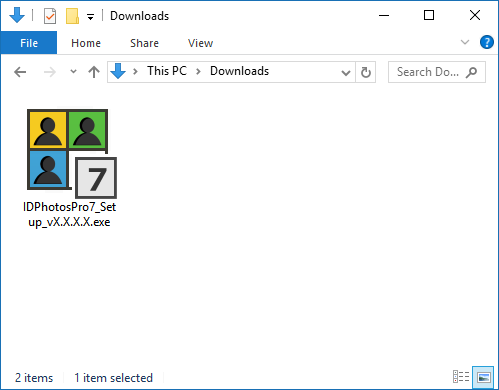Open the address bar history dropdown
Viewport: 499px width, 390px height.
pyautogui.click(x=346, y=72)
